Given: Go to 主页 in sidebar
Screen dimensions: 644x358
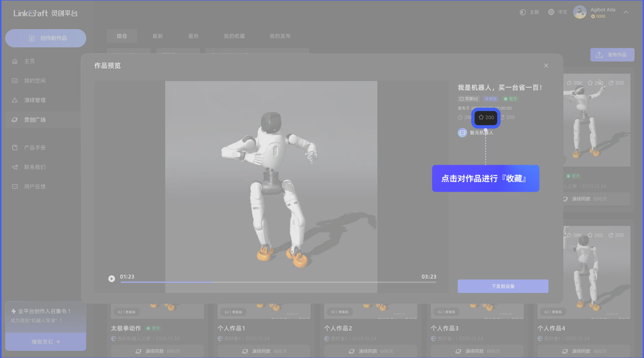Looking at the screenshot, I should pyautogui.click(x=30, y=61).
